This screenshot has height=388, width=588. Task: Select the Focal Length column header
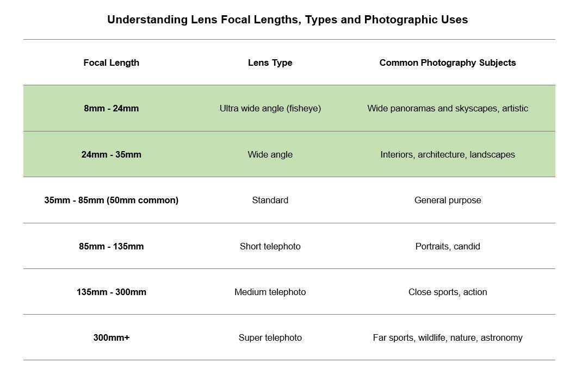click(x=111, y=62)
